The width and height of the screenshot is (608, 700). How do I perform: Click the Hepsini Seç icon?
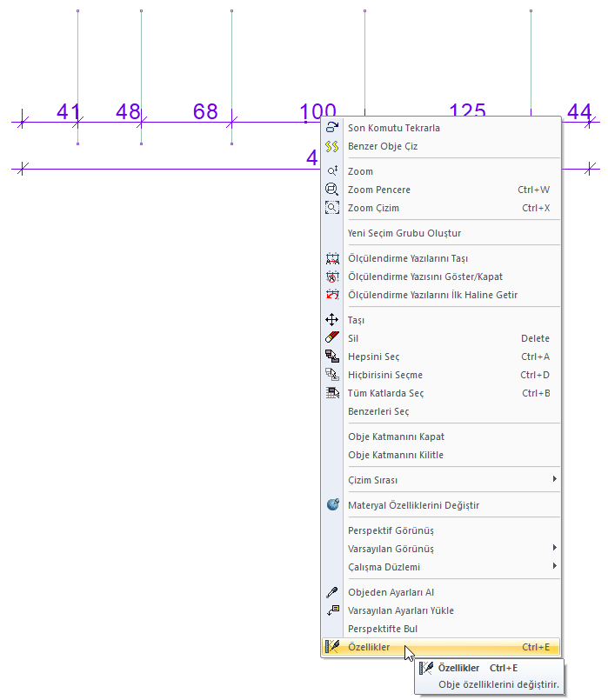click(x=332, y=357)
